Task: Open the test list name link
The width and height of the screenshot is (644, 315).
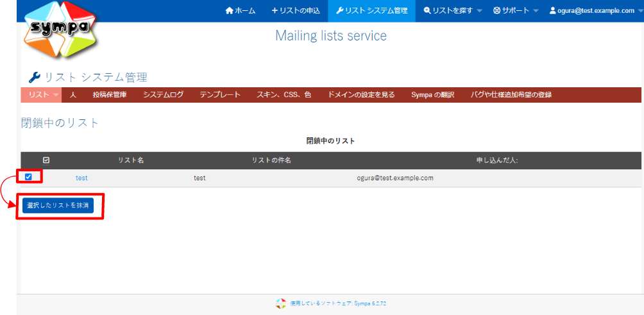Action: coord(81,178)
